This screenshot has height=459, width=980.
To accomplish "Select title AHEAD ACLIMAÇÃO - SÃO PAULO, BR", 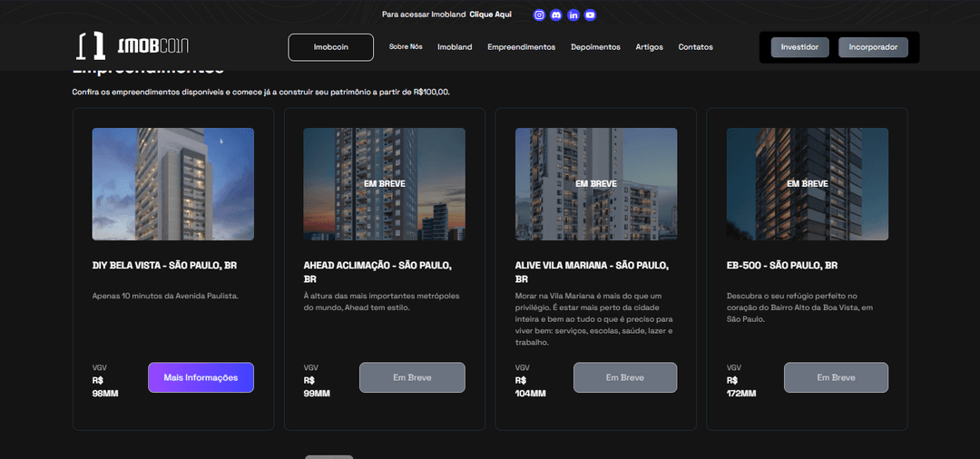I will pos(377,272).
